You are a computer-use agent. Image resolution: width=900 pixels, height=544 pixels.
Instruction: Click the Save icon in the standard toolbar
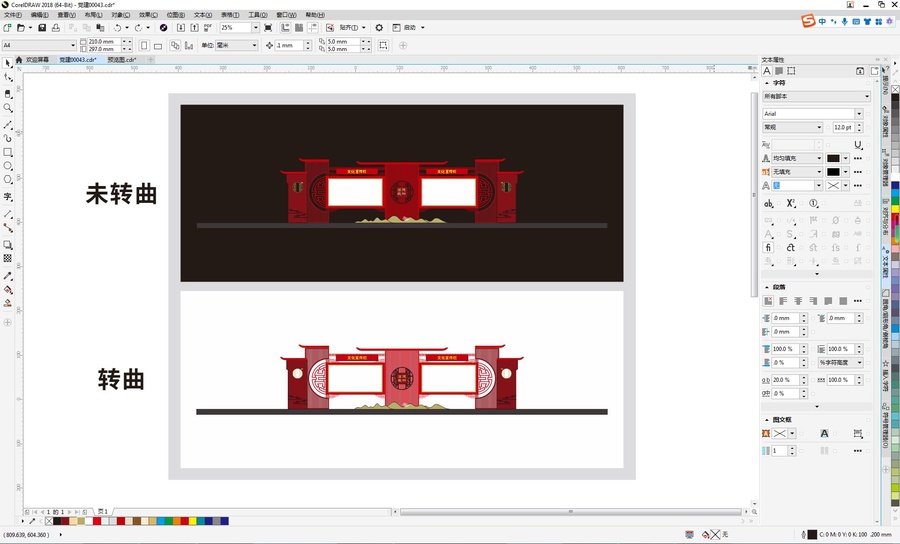(x=42, y=28)
